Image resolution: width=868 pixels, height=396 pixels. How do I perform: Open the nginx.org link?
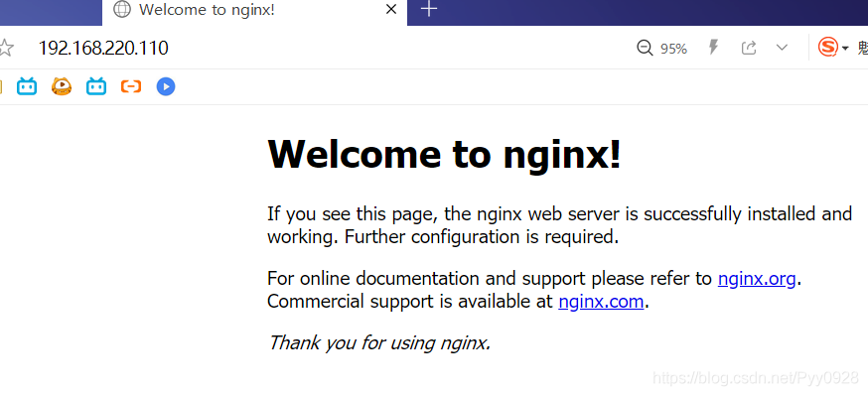coord(757,278)
